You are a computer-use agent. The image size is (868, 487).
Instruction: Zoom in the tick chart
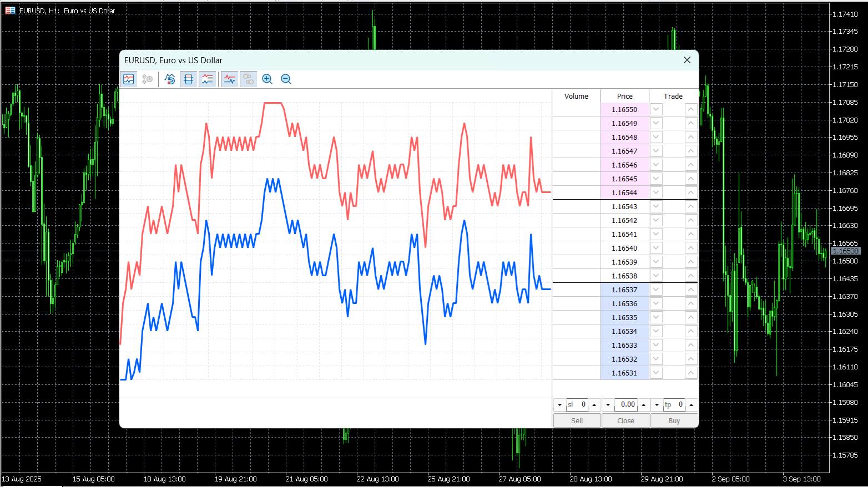267,79
